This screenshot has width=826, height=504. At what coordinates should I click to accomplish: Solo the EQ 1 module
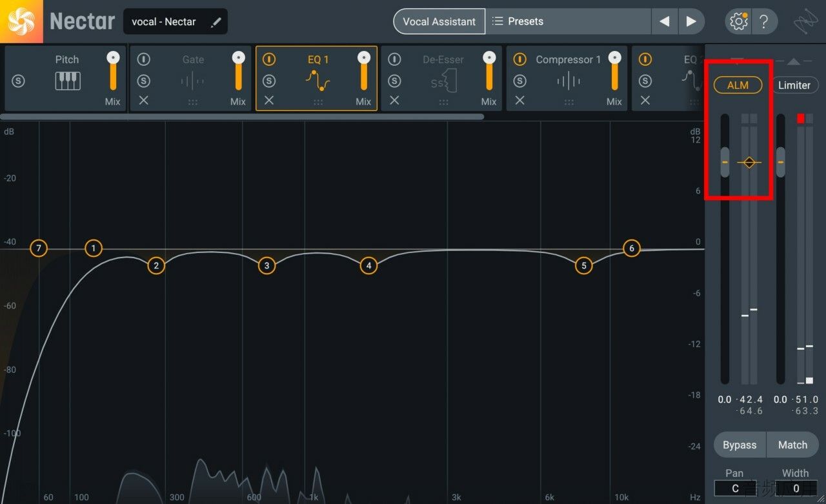click(269, 81)
